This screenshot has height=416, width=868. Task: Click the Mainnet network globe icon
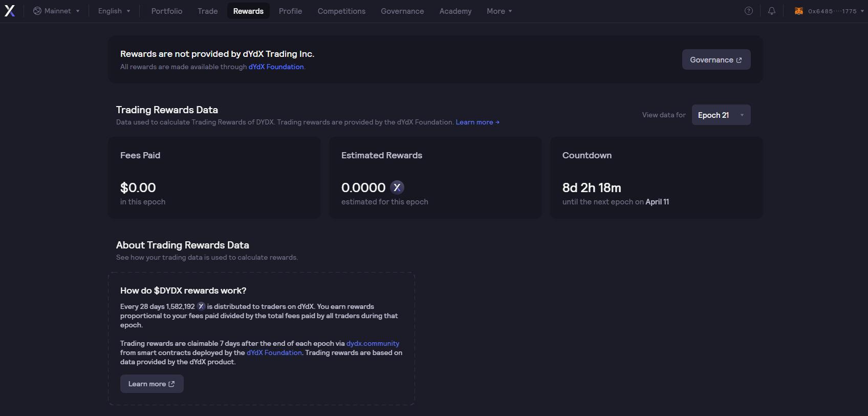tap(37, 11)
